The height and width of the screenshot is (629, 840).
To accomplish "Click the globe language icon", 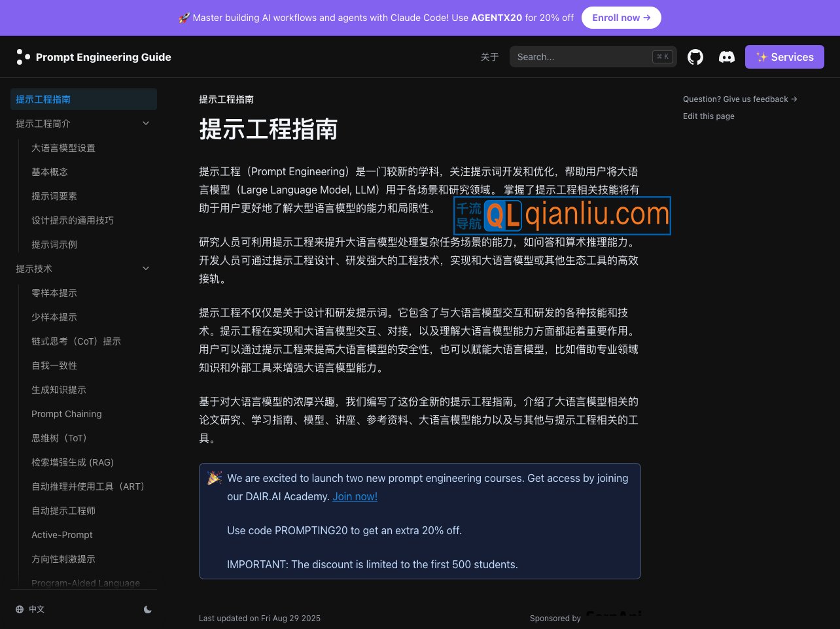I will tap(20, 609).
